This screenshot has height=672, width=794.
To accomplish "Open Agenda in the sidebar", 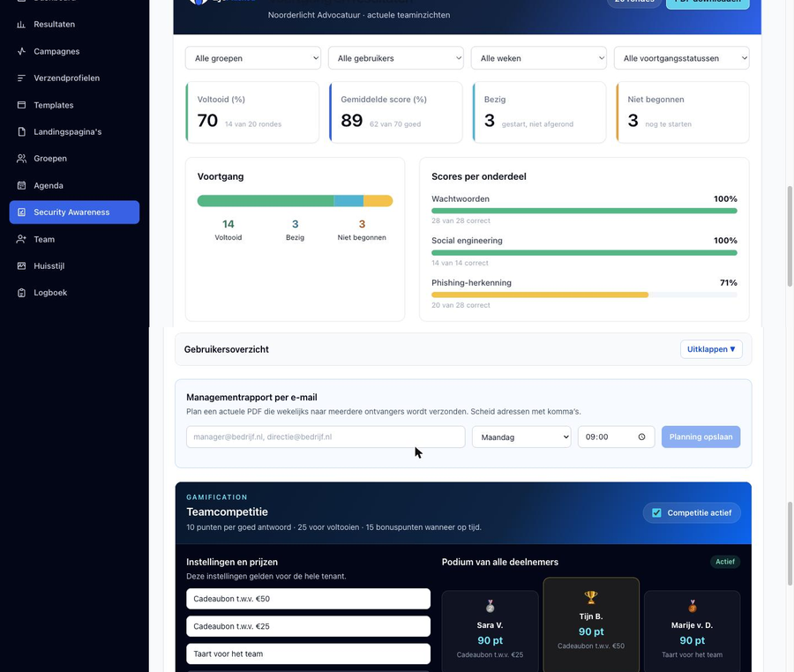I will pos(74,185).
